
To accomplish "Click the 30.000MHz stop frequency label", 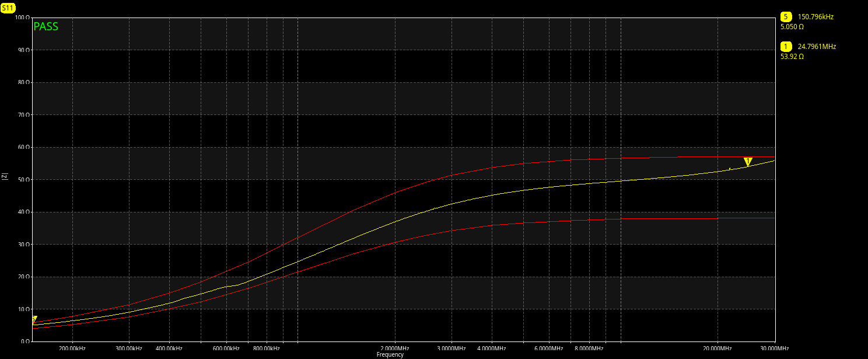I will (774, 348).
